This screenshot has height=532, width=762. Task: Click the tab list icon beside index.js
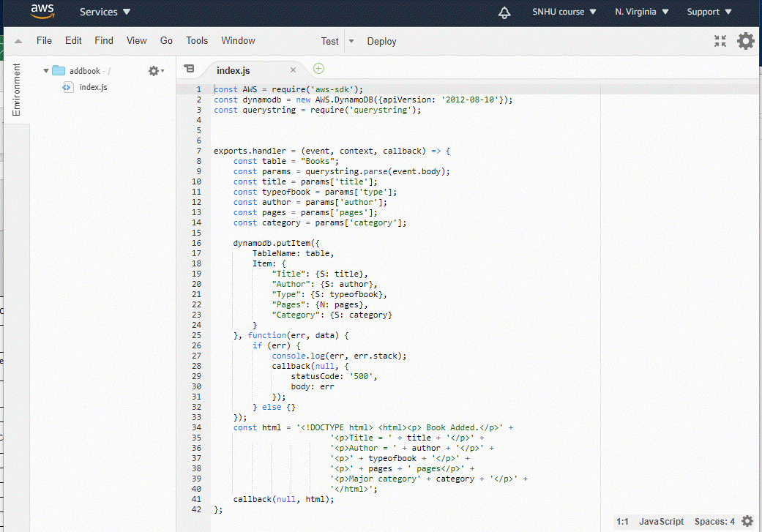tap(189, 69)
